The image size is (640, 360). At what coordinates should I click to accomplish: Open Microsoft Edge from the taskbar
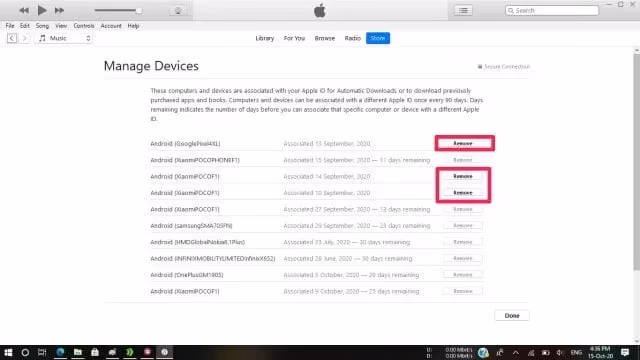tap(60, 352)
